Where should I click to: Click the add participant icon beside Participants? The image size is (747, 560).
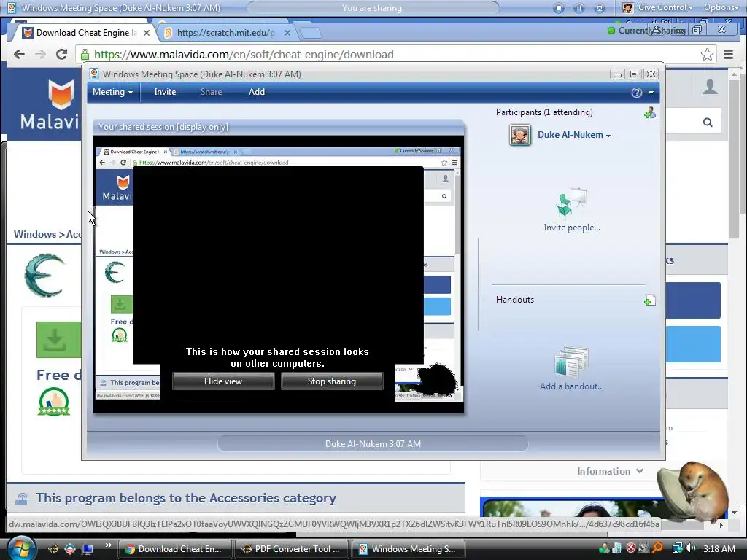(649, 113)
